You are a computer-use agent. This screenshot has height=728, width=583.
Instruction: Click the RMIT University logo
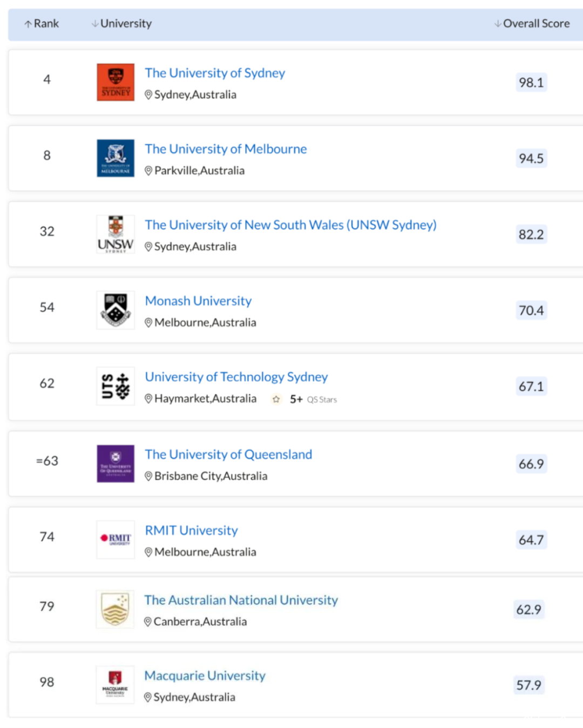coord(116,540)
